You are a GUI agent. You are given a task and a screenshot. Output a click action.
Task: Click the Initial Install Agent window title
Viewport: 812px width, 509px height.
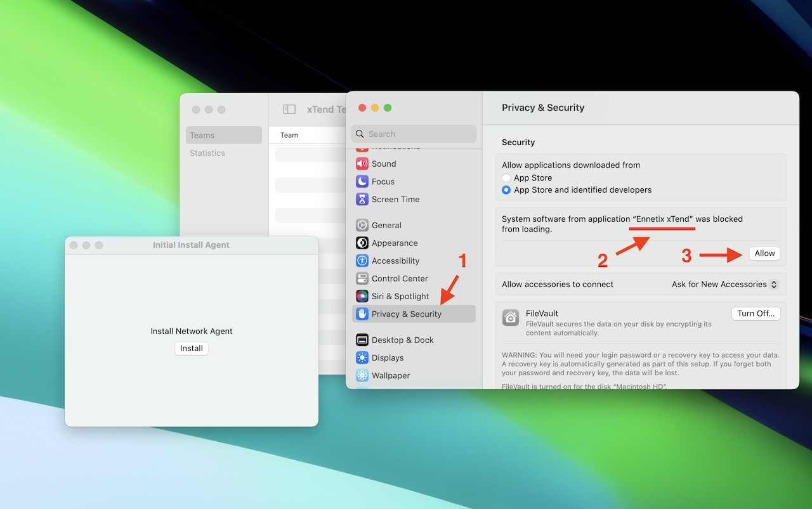191,245
